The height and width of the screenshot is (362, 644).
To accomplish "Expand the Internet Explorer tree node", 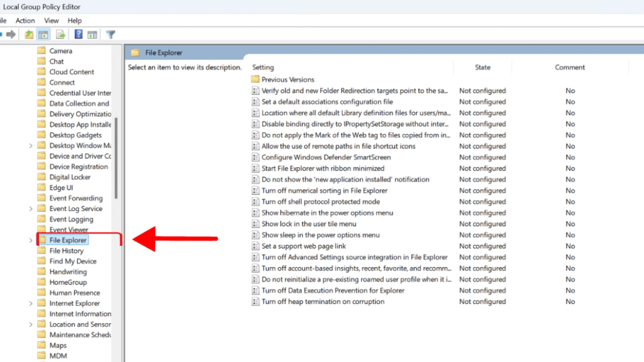I will coord(31,304).
